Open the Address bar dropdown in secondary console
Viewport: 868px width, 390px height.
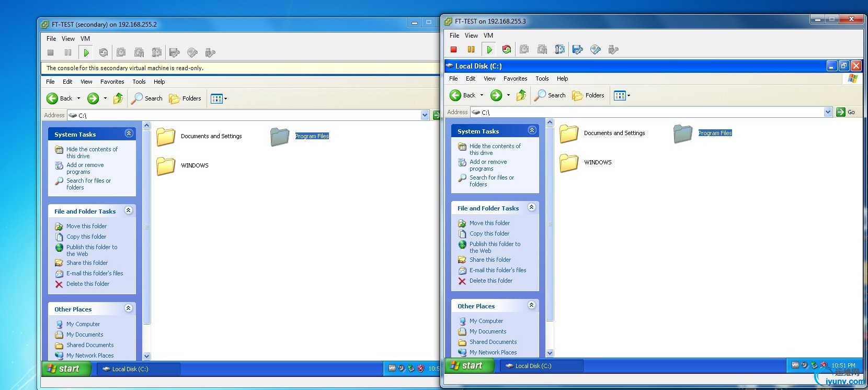click(425, 115)
